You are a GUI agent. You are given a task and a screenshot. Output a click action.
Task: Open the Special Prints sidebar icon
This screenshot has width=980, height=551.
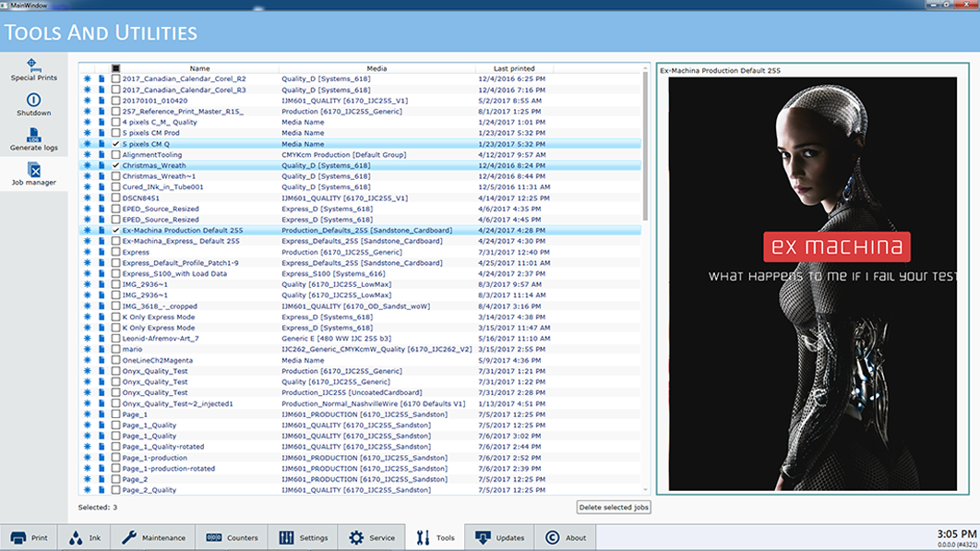34,65
